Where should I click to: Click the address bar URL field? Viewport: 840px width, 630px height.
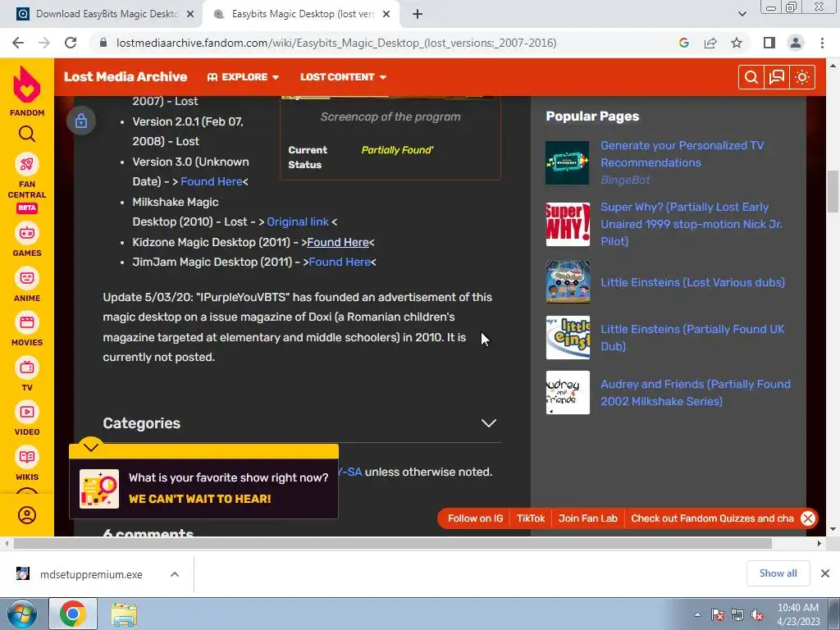(336, 43)
